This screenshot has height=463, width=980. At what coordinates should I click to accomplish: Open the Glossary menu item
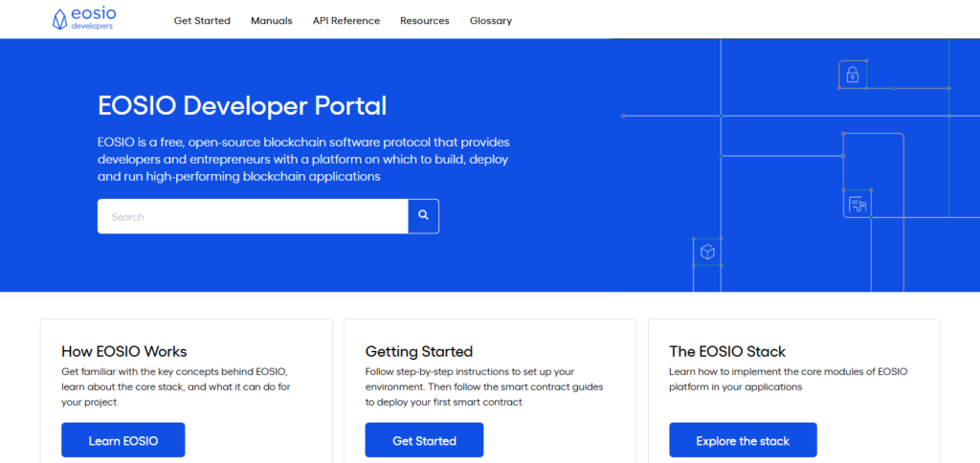click(x=491, y=21)
